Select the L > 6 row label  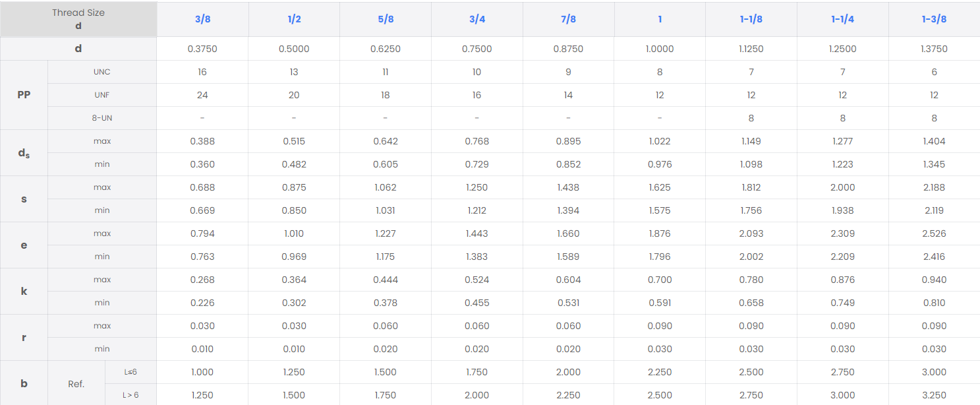pos(130,395)
